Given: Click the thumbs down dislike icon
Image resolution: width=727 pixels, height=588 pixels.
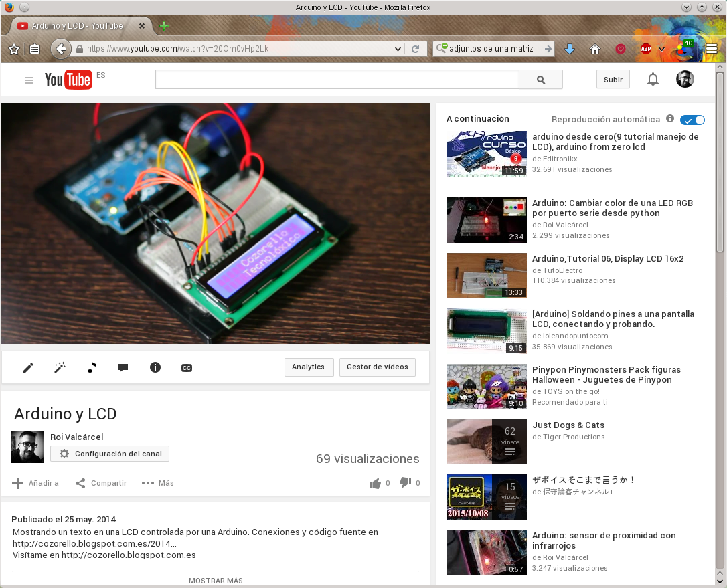Looking at the screenshot, I should pos(405,483).
